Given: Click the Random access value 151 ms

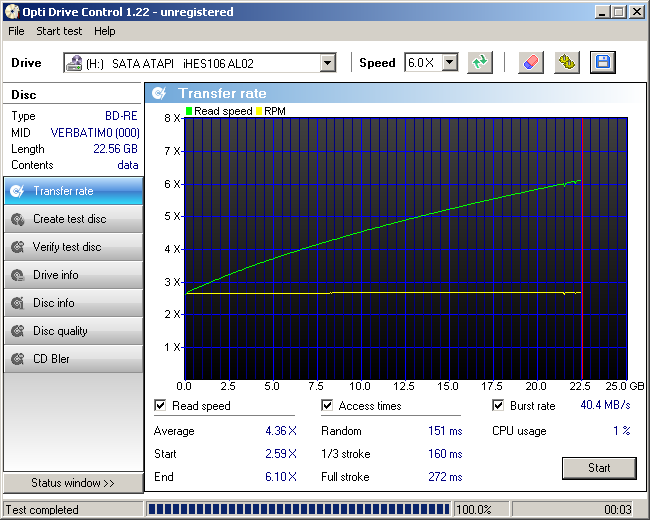Looking at the screenshot, I should [445, 431].
